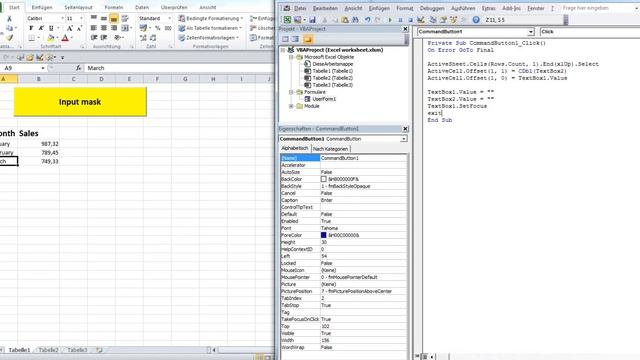
Task: Toggle center horizontal alignment icon
Action: 104,28
